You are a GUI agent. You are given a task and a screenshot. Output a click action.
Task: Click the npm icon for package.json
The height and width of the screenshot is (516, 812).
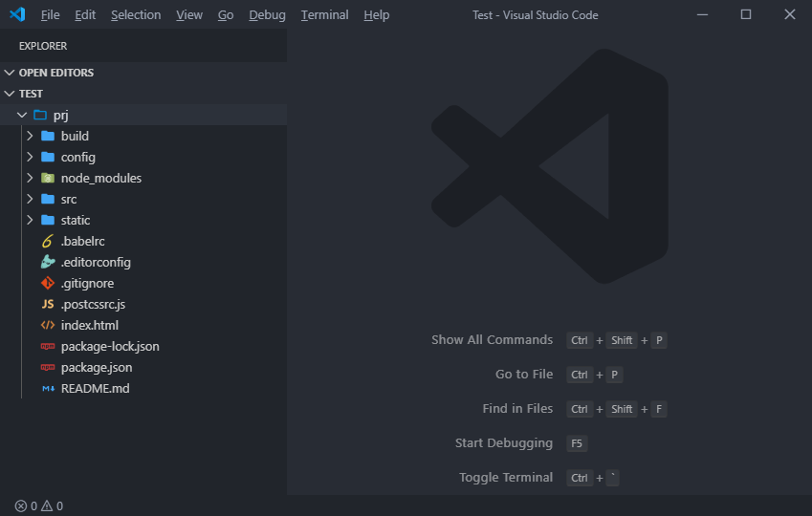pyautogui.click(x=48, y=368)
